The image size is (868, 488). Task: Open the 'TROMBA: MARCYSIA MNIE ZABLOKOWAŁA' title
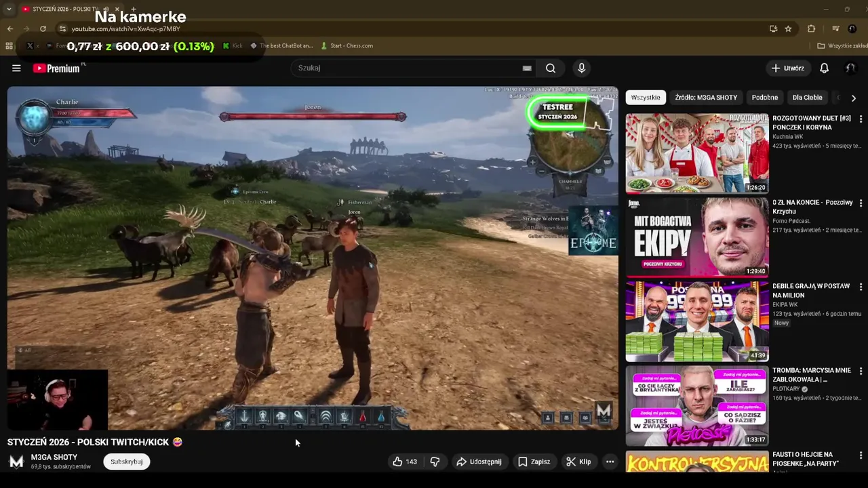[x=812, y=375]
